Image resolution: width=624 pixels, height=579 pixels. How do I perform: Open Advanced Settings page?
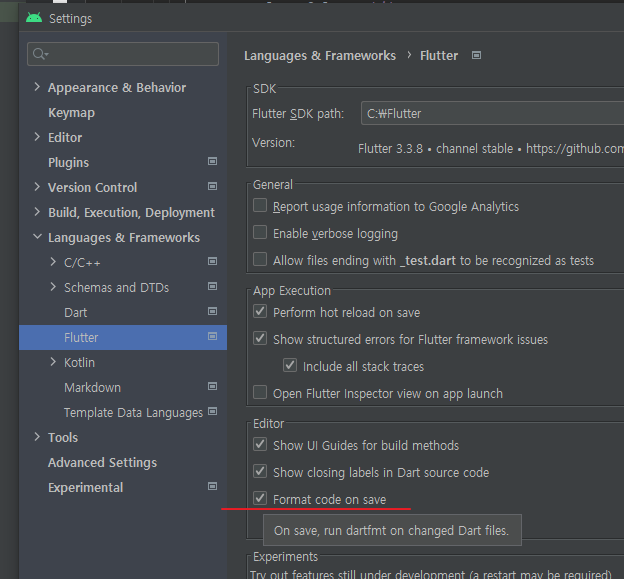(102, 462)
